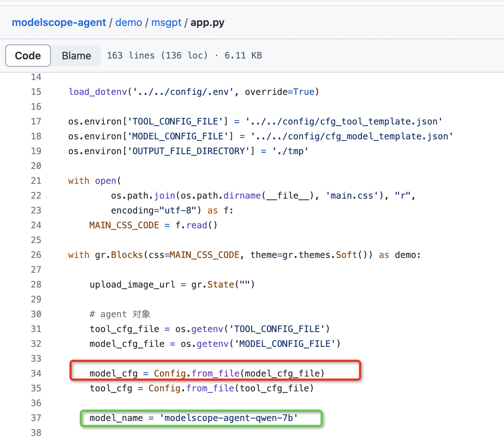Image resolution: width=504 pixels, height=441 pixels.
Task: Click 'modelscope-agent-qwen-7b' string
Action: click(229, 418)
